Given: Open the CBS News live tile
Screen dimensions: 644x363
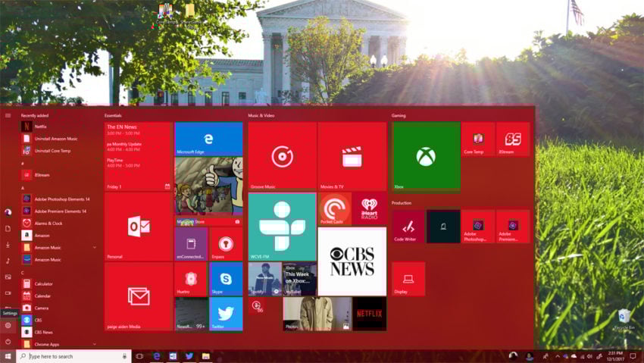Looking at the screenshot, I should [352, 261].
